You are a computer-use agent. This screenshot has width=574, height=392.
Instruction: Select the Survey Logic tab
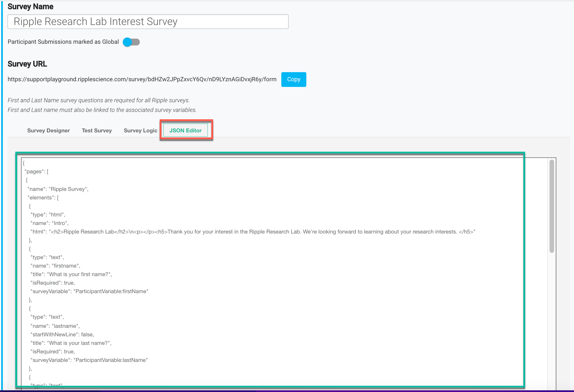point(140,131)
